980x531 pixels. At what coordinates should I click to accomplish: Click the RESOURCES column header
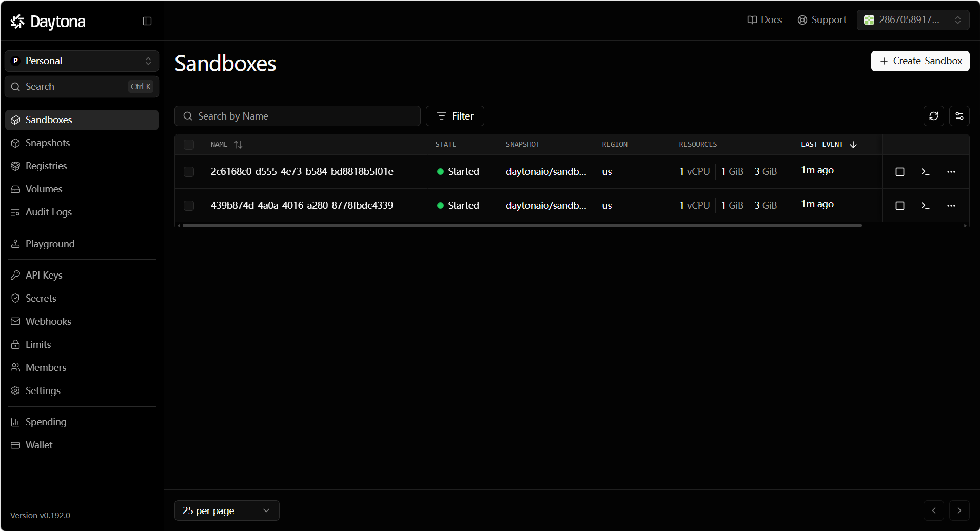click(x=698, y=145)
